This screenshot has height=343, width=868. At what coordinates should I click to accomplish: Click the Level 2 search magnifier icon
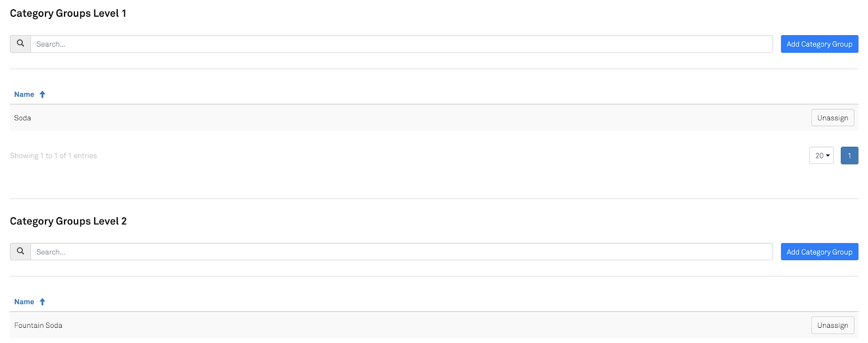(21, 251)
